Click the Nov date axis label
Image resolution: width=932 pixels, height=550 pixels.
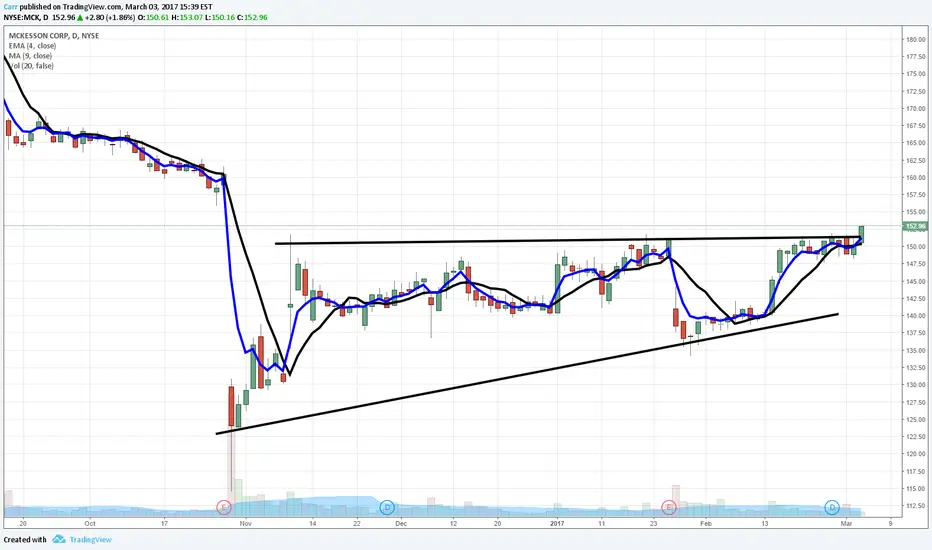click(x=245, y=524)
